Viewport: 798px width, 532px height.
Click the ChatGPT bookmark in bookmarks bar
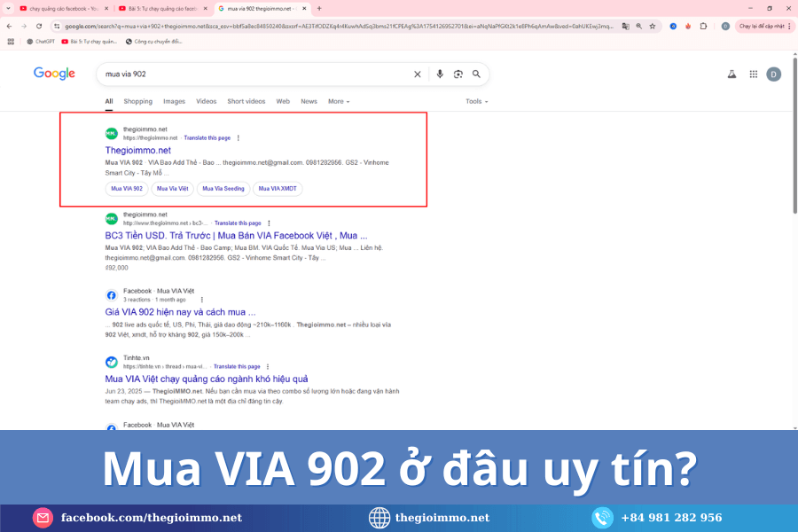[x=39, y=41]
